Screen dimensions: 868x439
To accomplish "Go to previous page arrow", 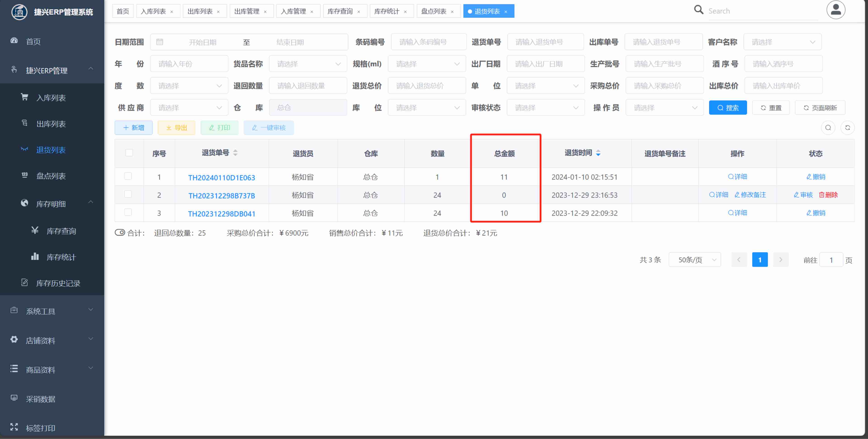I will tap(739, 259).
